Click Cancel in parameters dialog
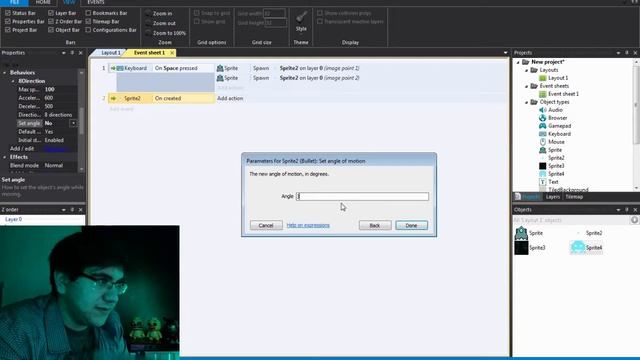This screenshot has width=640, height=360. click(x=266, y=225)
